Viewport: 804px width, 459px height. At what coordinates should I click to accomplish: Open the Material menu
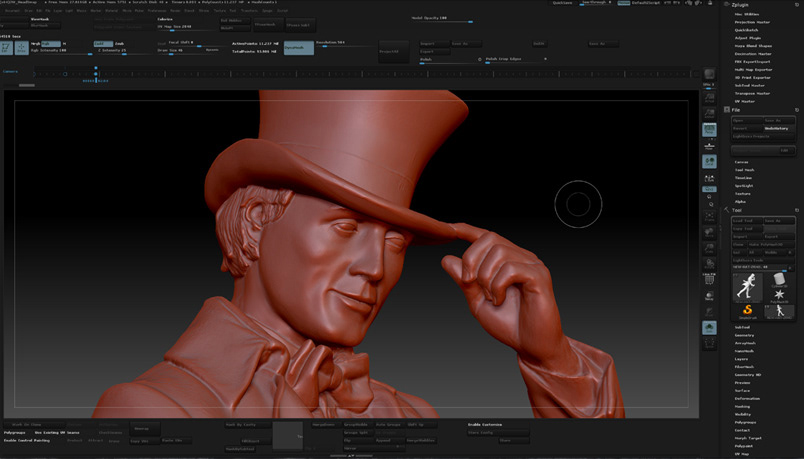111,10
